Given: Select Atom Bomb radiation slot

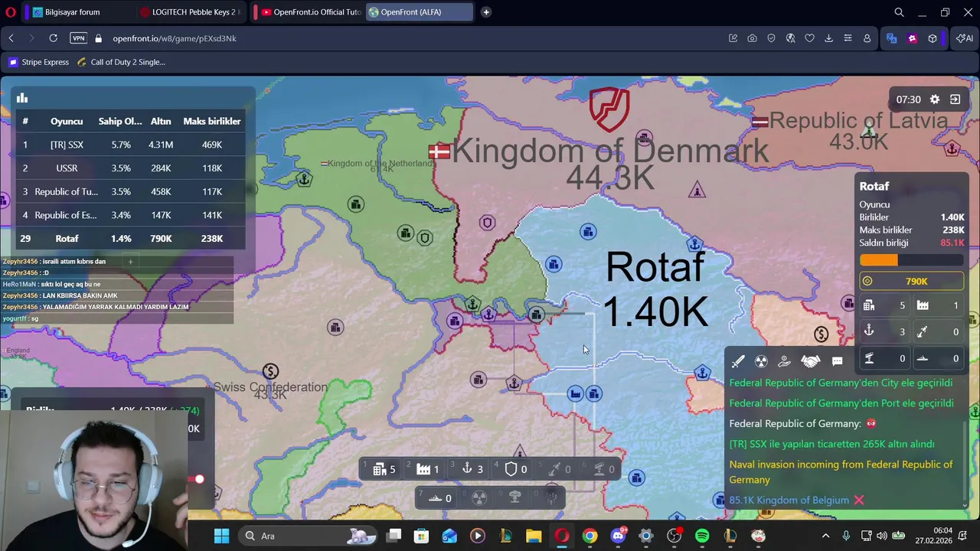Looking at the screenshot, I should coord(479,498).
